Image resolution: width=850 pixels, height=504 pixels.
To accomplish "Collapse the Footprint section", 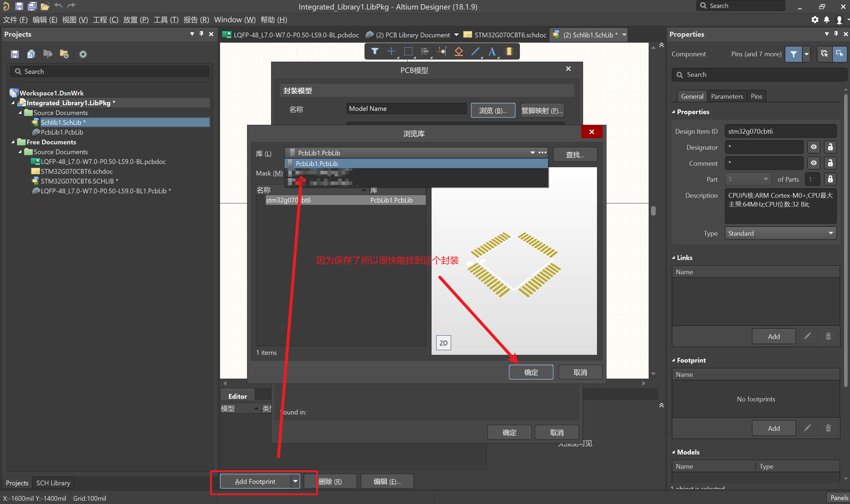I will click(x=673, y=360).
